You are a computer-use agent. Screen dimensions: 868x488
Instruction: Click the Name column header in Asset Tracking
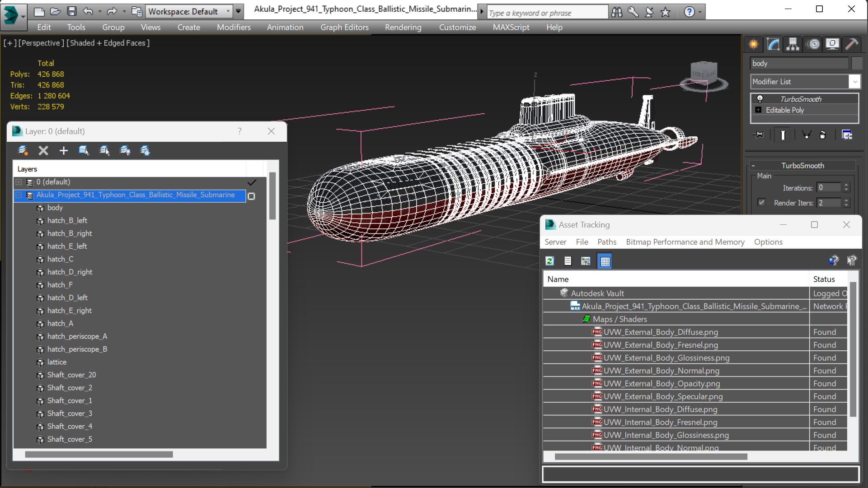click(676, 279)
